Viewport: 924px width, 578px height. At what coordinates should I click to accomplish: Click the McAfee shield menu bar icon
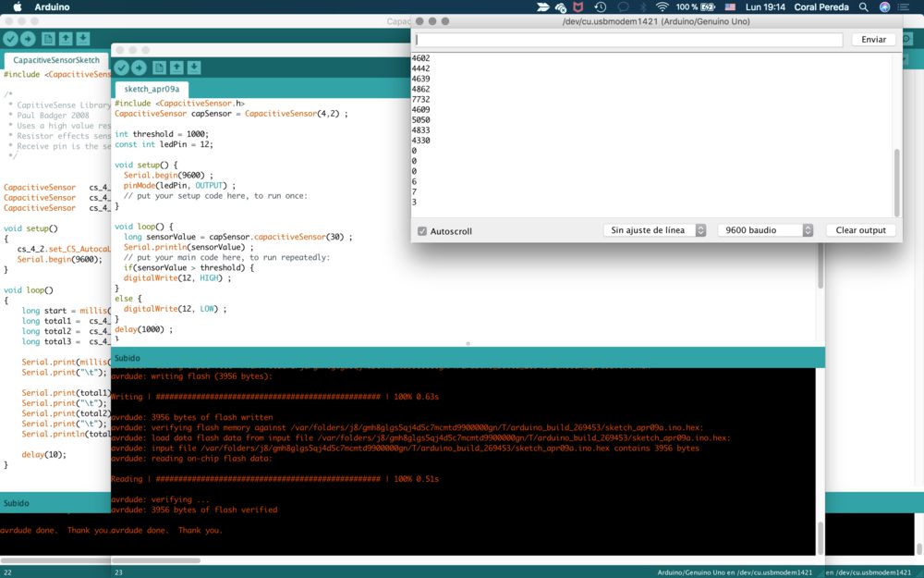point(578,7)
